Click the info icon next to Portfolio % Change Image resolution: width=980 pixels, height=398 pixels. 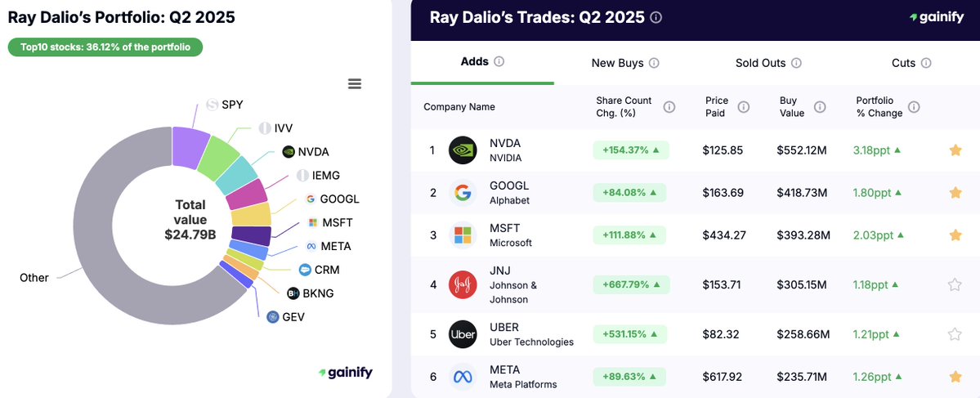[914, 107]
